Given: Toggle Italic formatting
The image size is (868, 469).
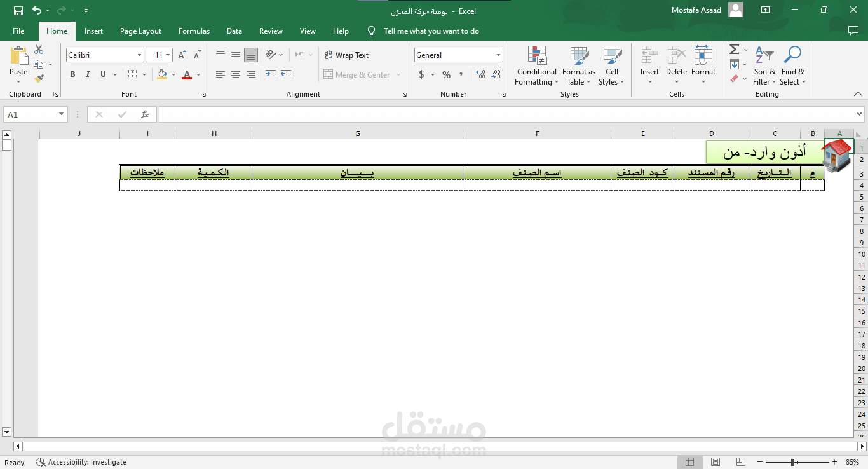Looking at the screenshot, I should pos(88,74).
